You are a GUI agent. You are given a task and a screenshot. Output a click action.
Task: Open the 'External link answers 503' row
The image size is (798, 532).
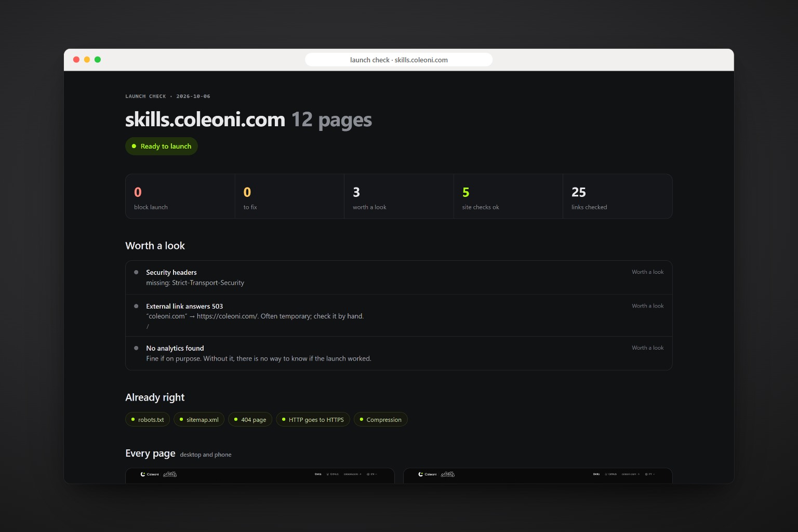tap(399, 315)
